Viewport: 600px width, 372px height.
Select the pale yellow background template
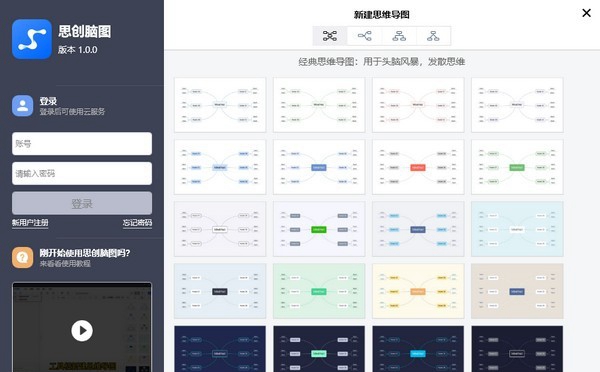(418, 291)
